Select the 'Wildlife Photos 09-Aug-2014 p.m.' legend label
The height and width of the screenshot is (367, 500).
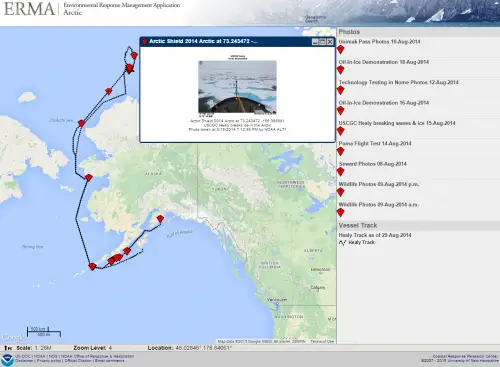tap(379, 184)
